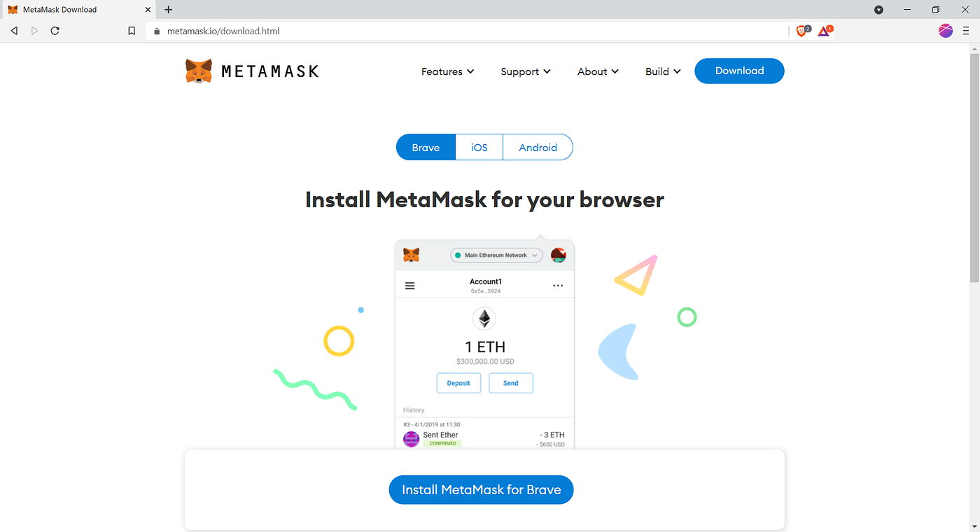Switch to the Android platform option
Screen dimensions: 980x532
tap(538, 147)
